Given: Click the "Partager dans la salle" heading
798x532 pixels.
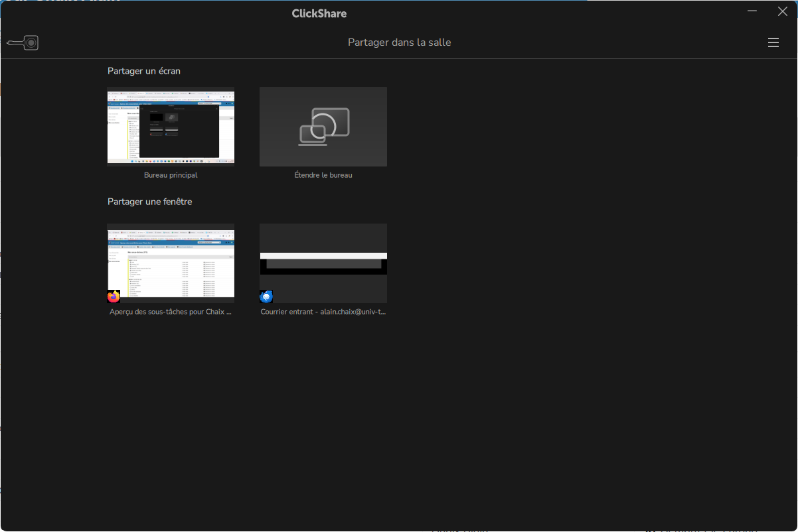Looking at the screenshot, I should point(399,42).
